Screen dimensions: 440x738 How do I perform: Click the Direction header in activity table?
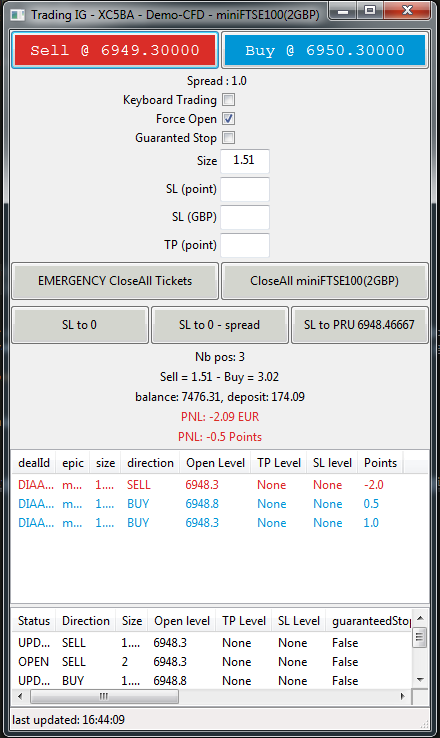[86, 621]
